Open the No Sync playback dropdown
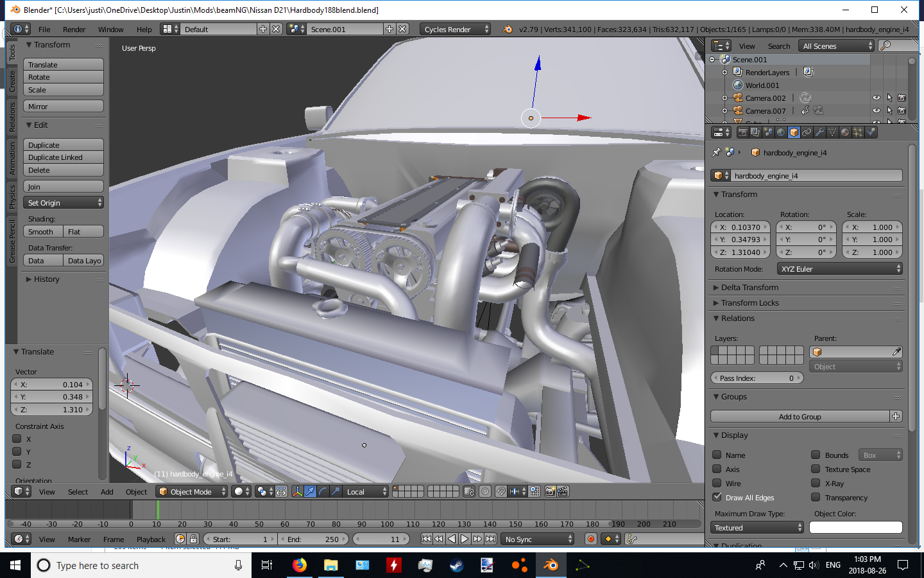 click(538, 539)
